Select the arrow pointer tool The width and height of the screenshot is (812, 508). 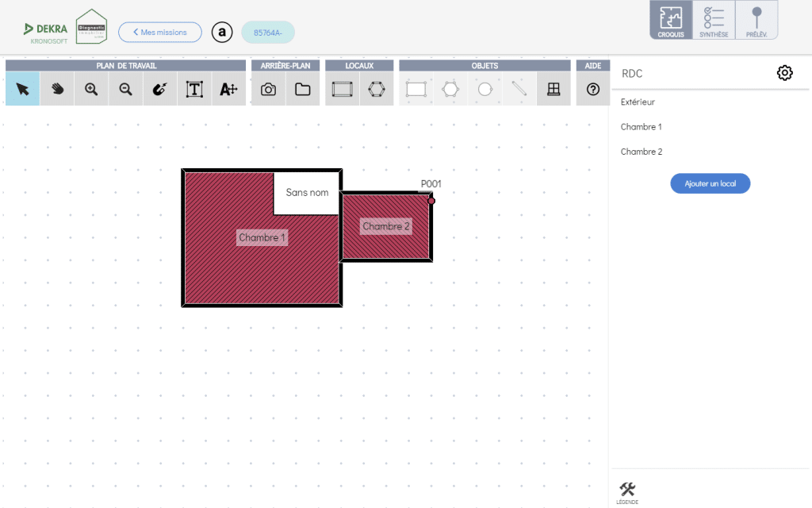(x=22, y=90)
